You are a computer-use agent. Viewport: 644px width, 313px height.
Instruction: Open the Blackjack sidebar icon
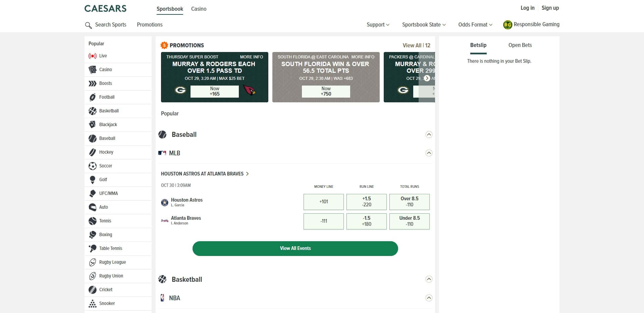[92, 125]
